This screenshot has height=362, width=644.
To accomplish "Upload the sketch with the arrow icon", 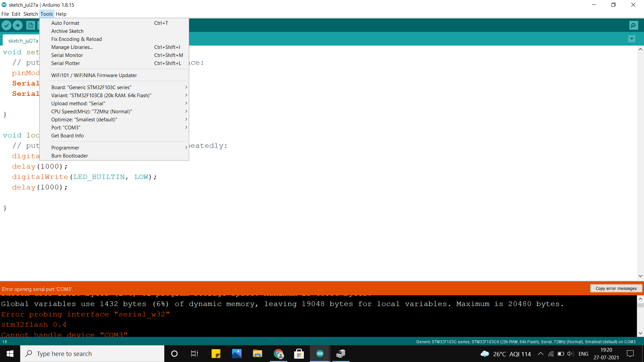I will point(17,25).
